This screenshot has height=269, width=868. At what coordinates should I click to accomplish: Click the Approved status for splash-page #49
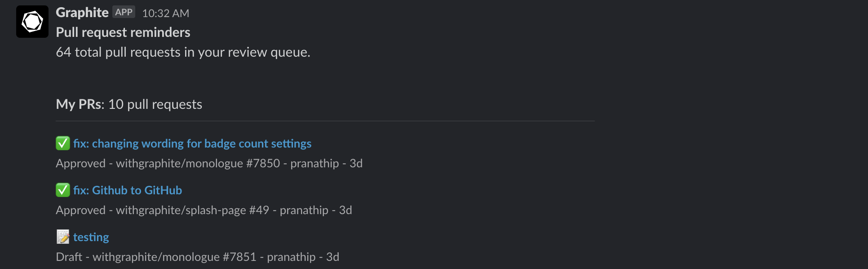point(81,210)
